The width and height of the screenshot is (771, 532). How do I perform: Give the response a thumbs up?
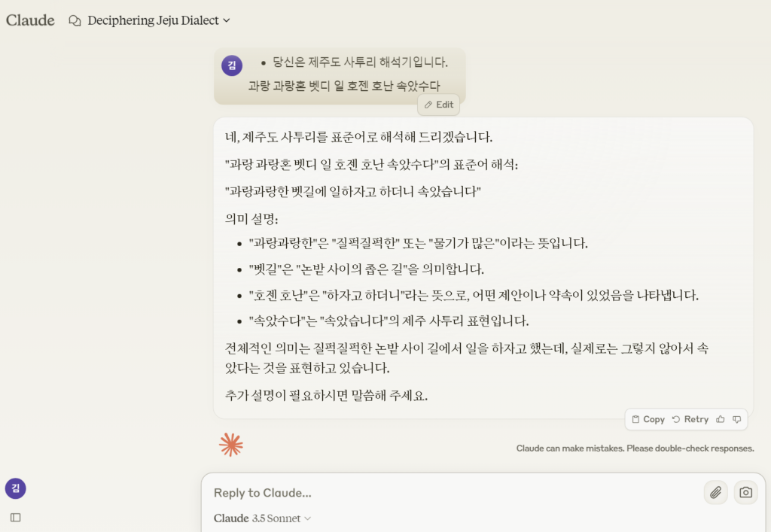pyautogui.click(x=721, y=419)
